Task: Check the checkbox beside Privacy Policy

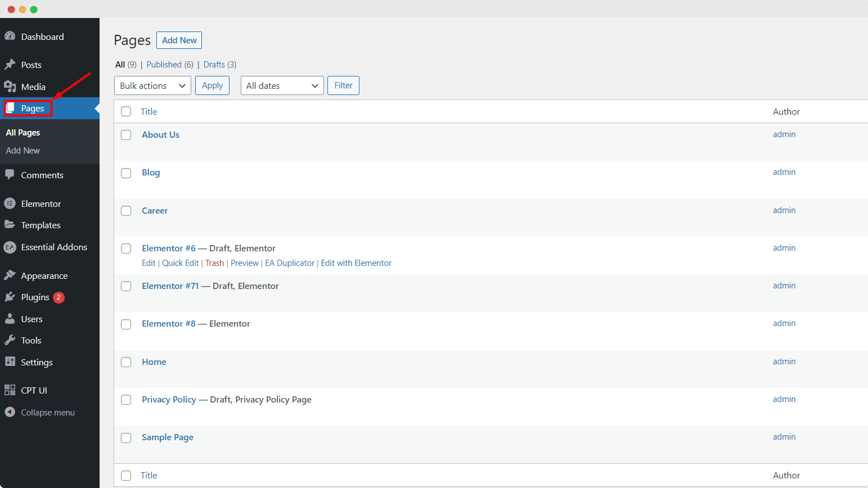Action: [125, 399]
